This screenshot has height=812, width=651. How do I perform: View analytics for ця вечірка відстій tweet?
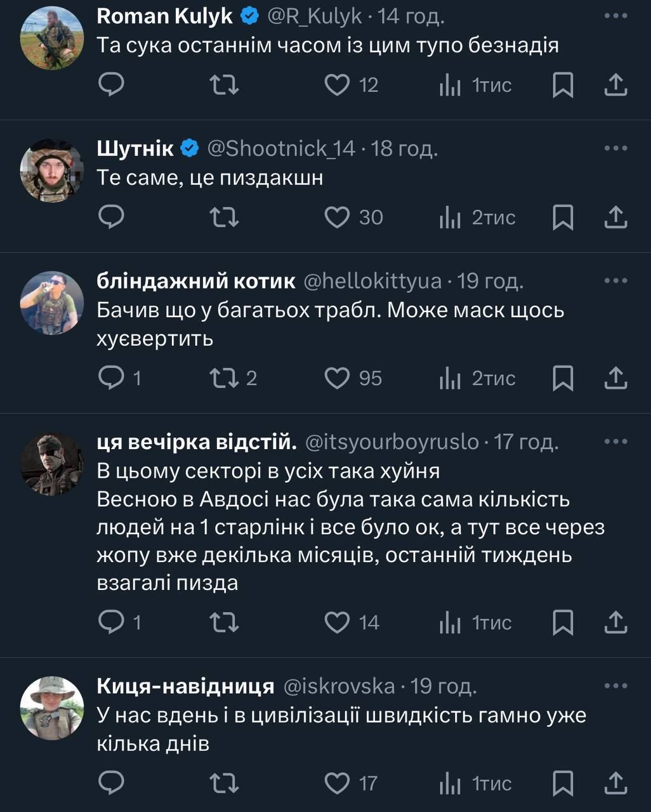click(450, 622)
